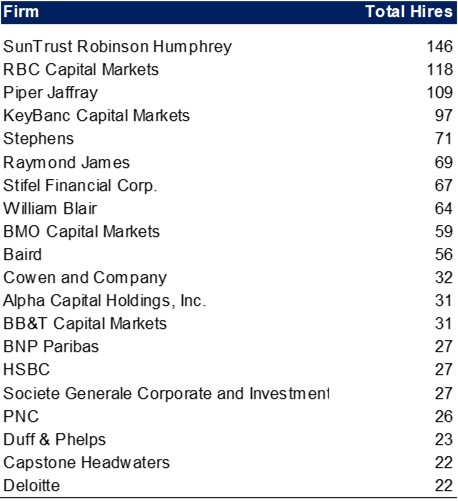Click the HSBC firm name
Screen dimensions: 458x501
pyautogui.click(x=27, y=370)
